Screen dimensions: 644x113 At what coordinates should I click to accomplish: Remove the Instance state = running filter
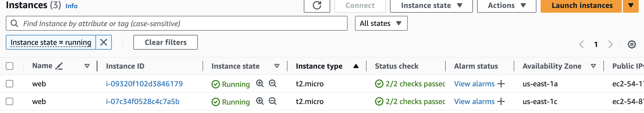(x=104, y=42)
